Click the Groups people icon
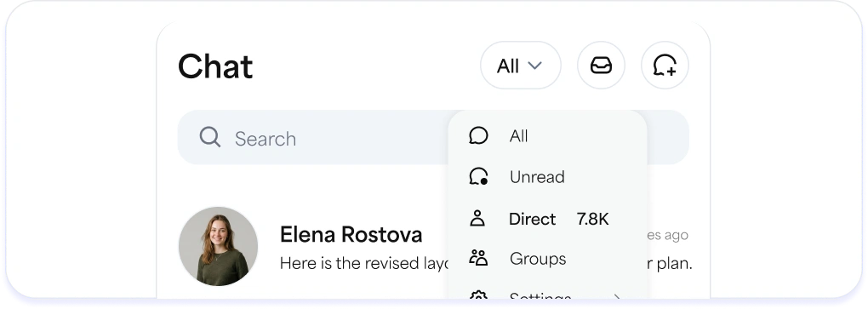The width and height of the screenshot is (868, 309). pyautogui.click(x=478, y=258)
